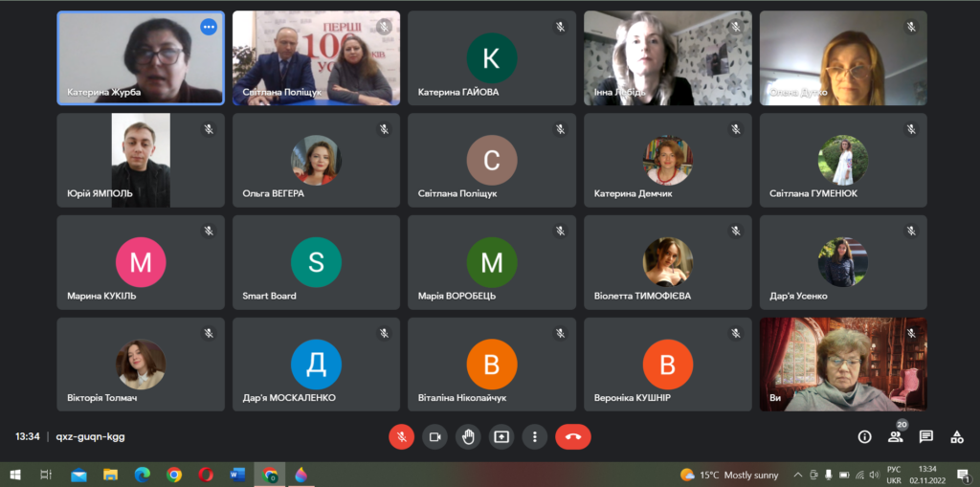Image resolution: width=980 pixels, height=487 pixels.
Task: Unmute the microphone in the call controls
Action: 401,436
